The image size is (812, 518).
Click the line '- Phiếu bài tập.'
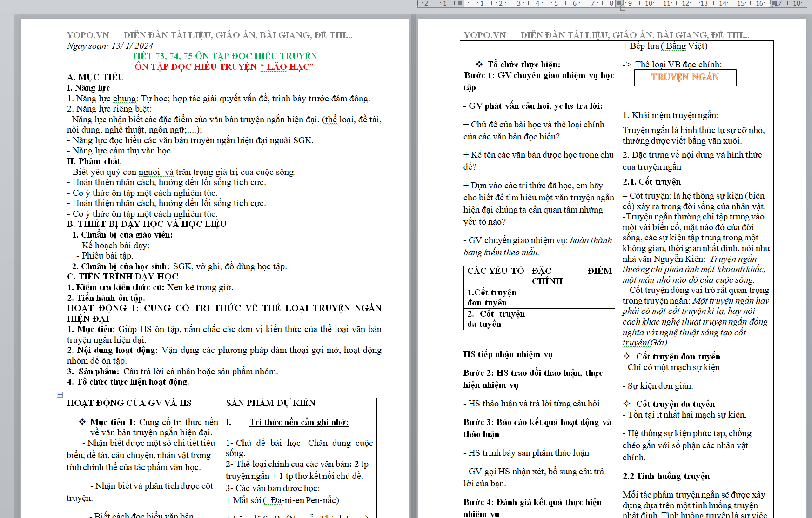[x=105, y=256]
